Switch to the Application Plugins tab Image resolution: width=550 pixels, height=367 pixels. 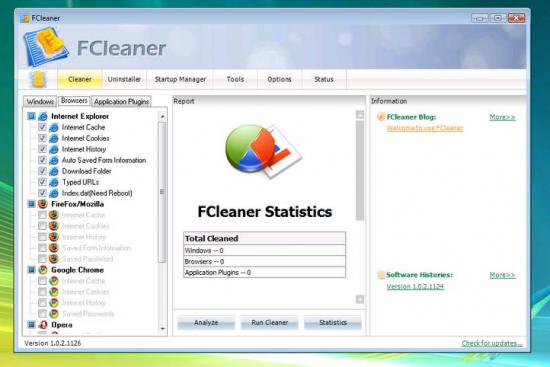pos(121,102)
